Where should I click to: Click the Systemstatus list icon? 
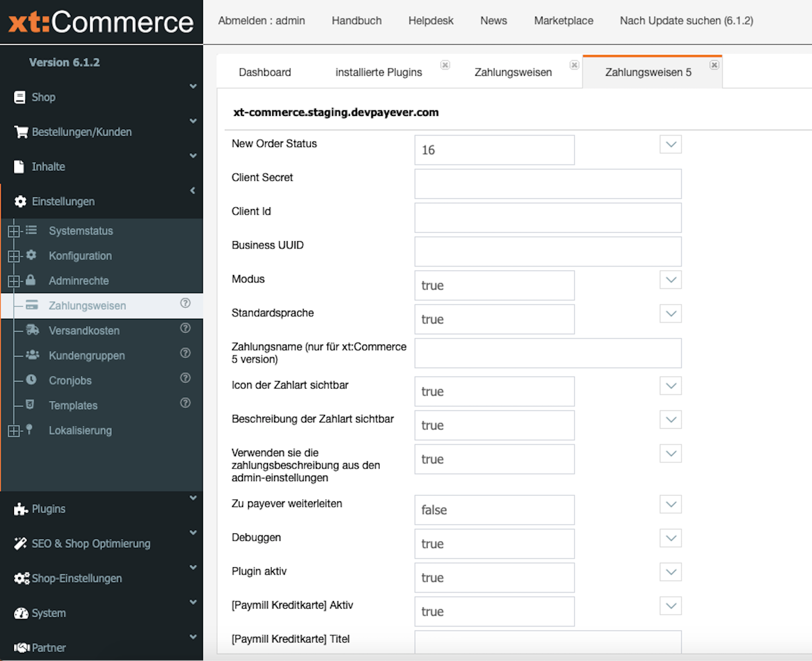point(31,230)
